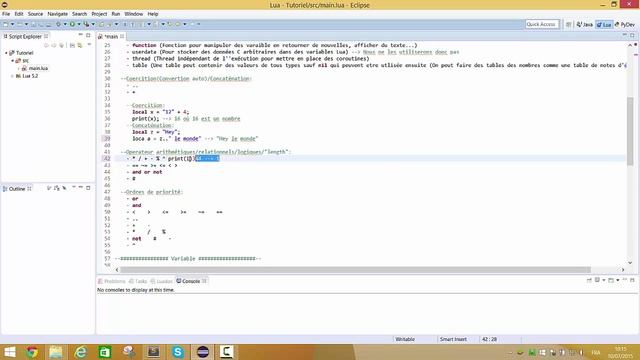Maximize the Outline panel
Screen dimensions: 640x360
tap(88, 188)
